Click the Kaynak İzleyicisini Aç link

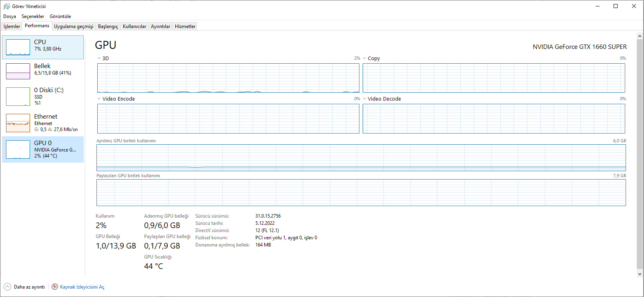[x=82, y=287]
